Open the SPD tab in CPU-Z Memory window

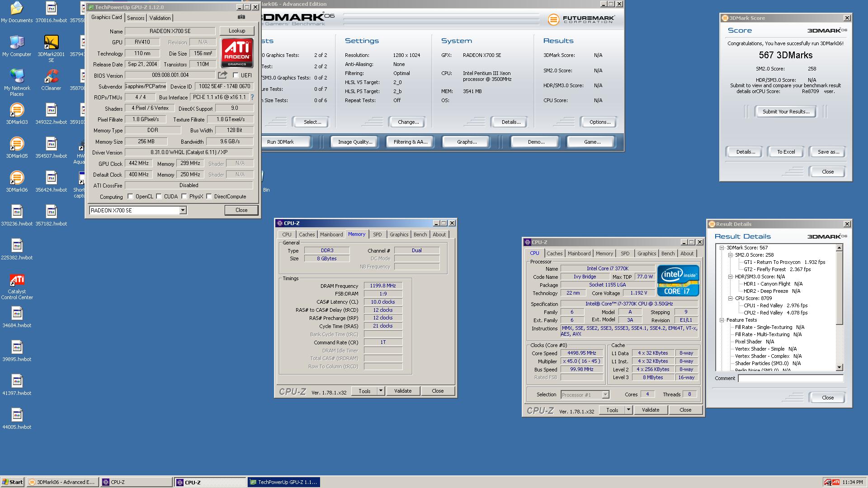coord(377,235)
